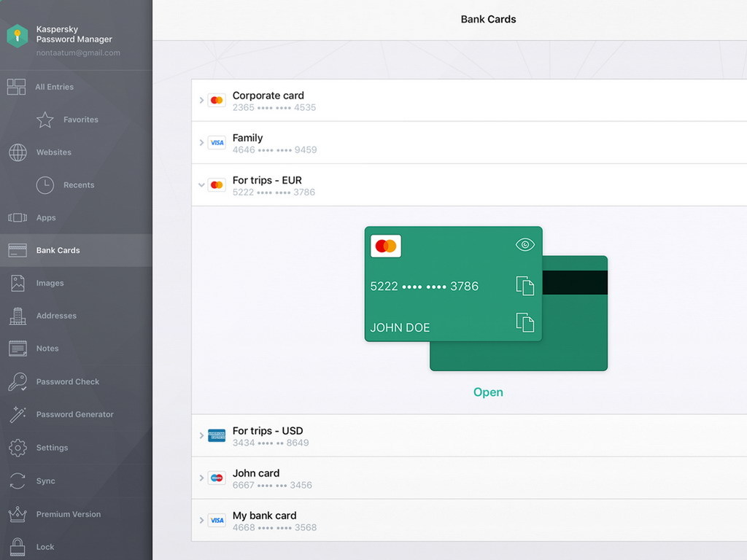Image resolution: width=747 pixels, height=560 pixels.
Task: Click the Bank Cards page heading
Action: [x=488, y=20]
